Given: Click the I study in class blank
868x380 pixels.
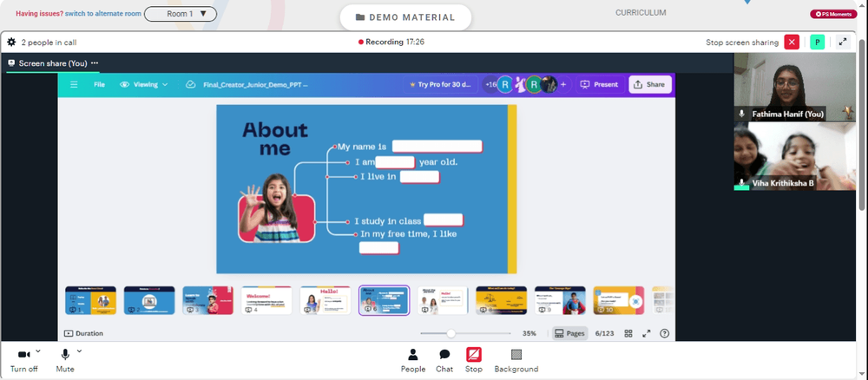Looking at the screenshot, I should point(444,220).
